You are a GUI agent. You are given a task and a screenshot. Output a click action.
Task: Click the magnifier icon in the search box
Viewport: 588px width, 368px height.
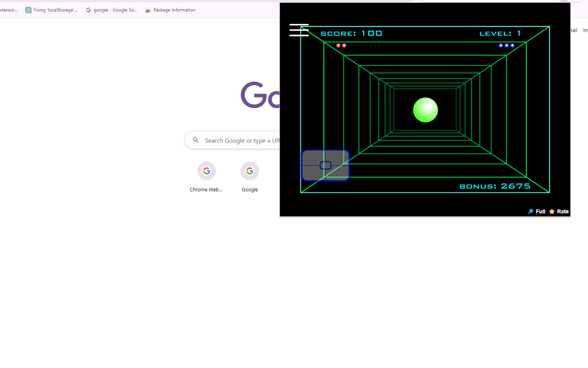pyautogui.click(x=196, y=140)
